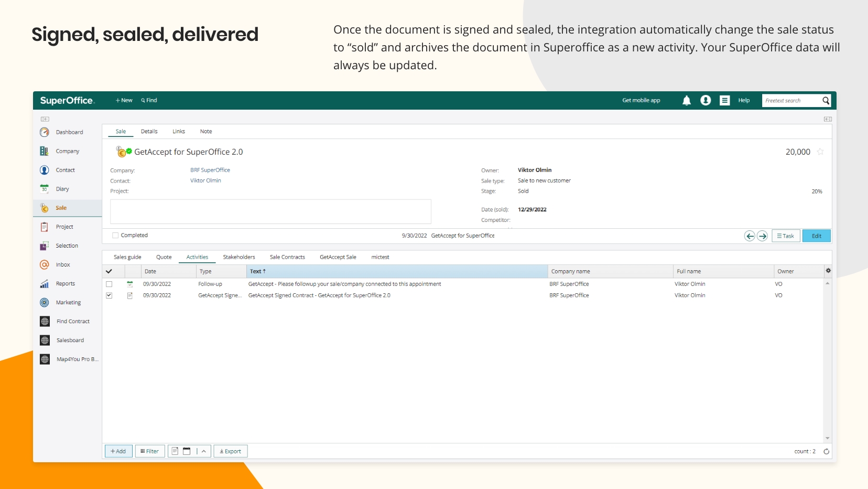The image size is (868, 489).
Task: Open Selection from the sidebar
Action: click(x=67, y=246)
